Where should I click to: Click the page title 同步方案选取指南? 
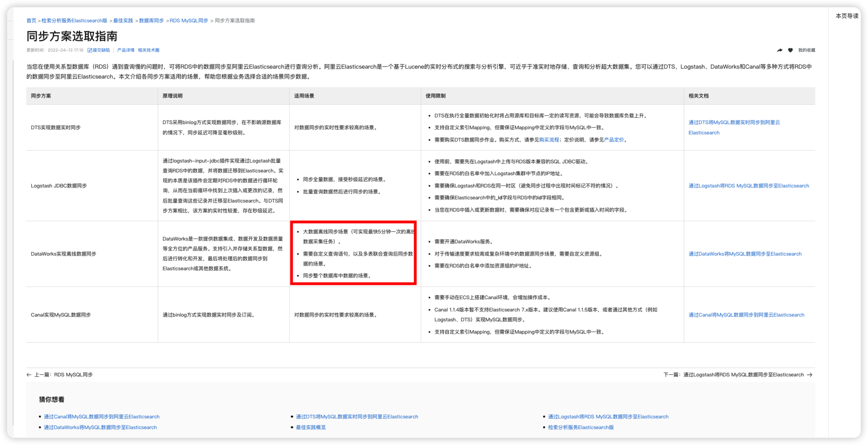72,36
